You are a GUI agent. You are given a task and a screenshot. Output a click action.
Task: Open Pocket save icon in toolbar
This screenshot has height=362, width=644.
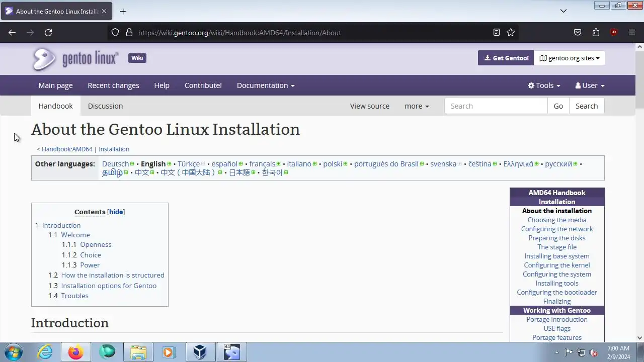[578, 33]
